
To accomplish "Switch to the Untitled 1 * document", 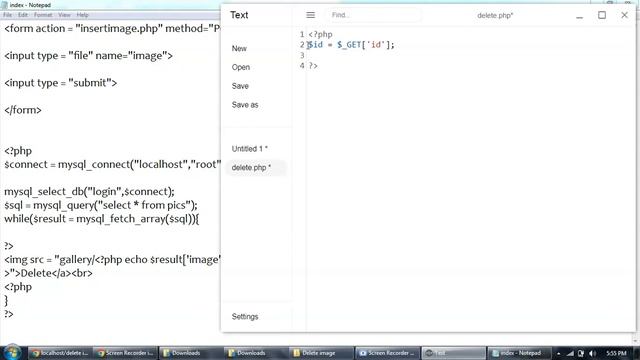I will coord(250,149).
